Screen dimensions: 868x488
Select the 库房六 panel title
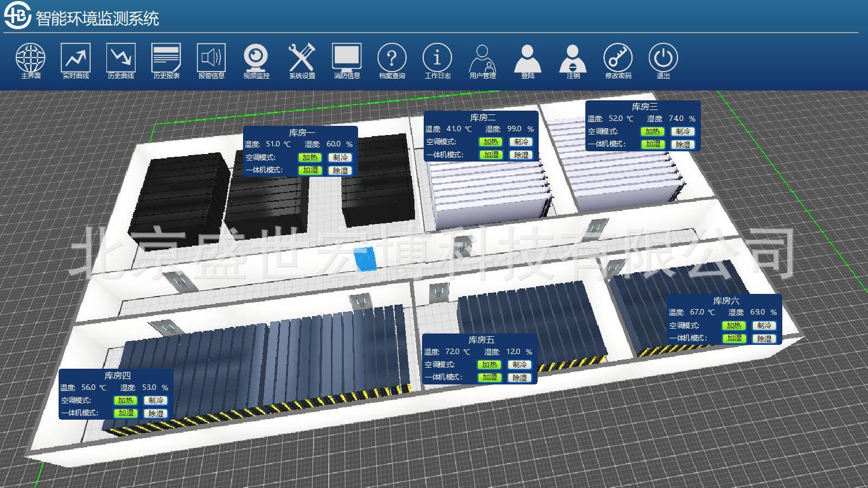726,300
